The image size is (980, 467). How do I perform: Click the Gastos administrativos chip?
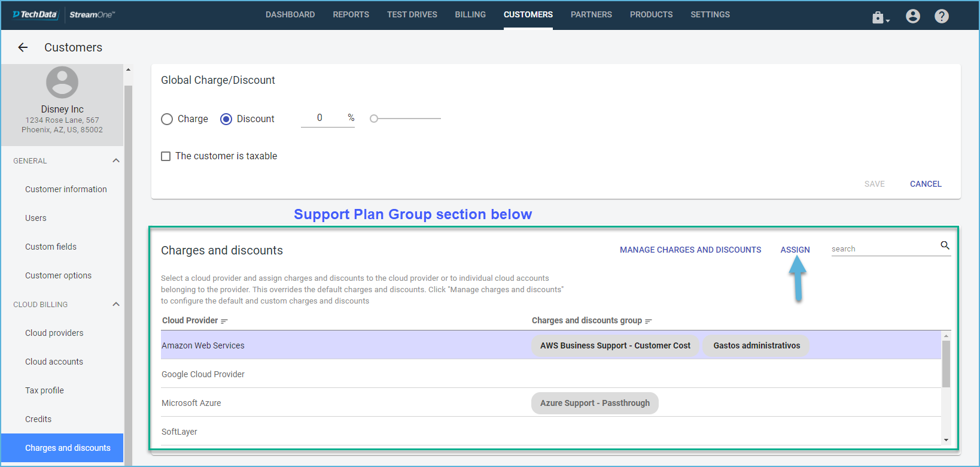tap(756, 345)
